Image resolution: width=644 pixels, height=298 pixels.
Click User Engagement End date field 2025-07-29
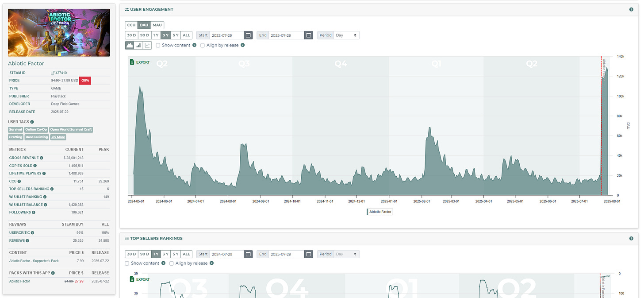287,35
